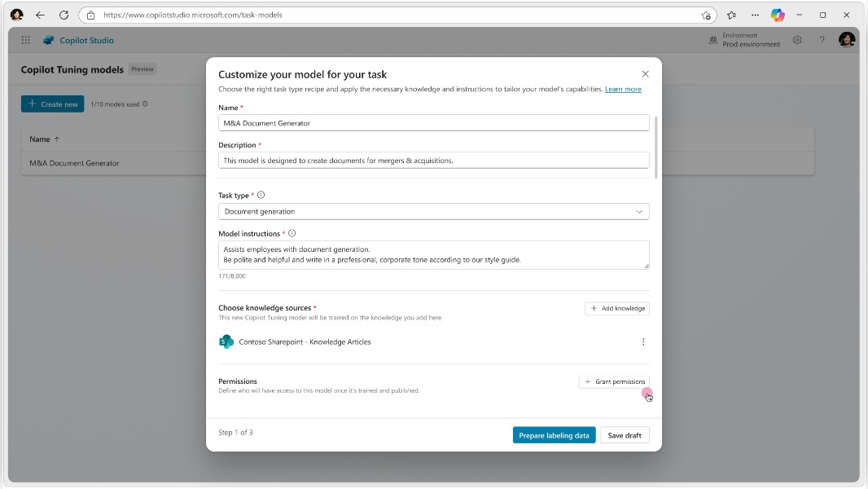Open the Copilot Studio app launcher waffle icon
This screenshot has width=868, height=489.
25,40
